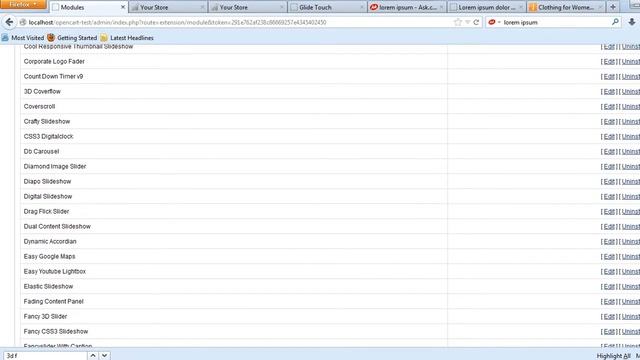Open the Firefox menu button

[23, 4]
